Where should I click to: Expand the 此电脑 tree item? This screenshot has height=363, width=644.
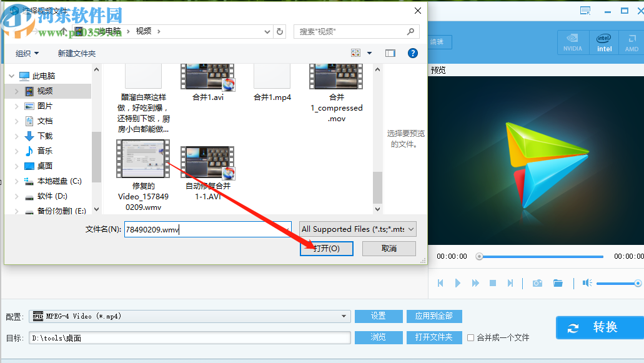click(x=11, y=75)
